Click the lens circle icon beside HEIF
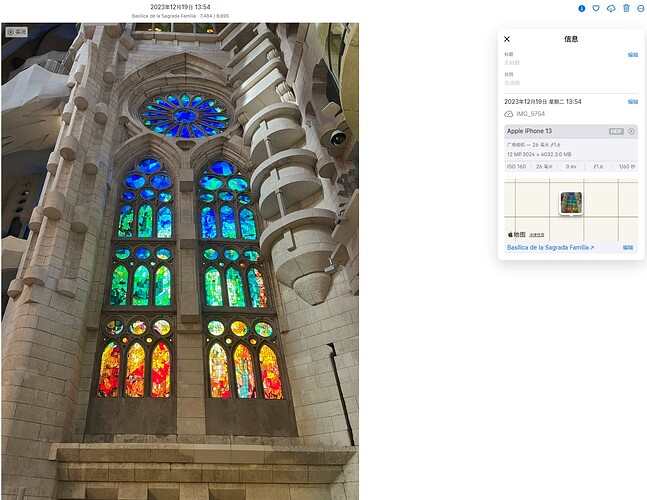This screenshot has width=647, height=500. [x=631, y=131]
